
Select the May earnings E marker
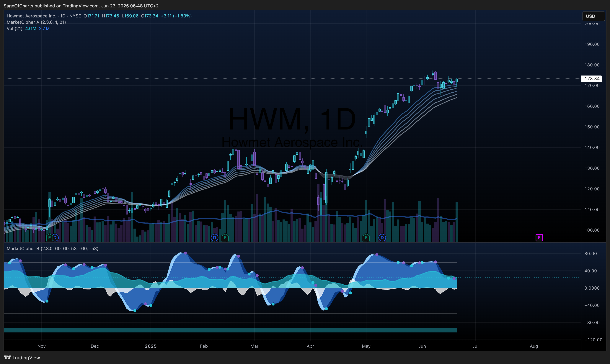click(x=366, y=238)
